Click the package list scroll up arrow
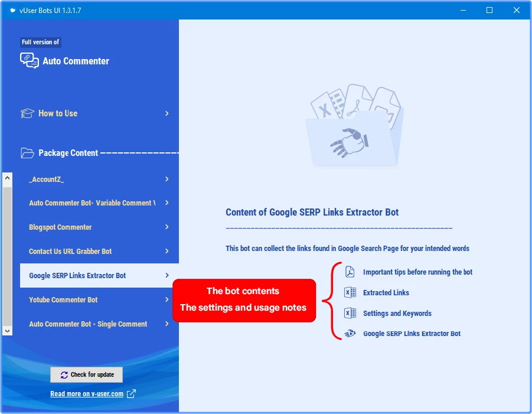Screen dimensions: 532x414 coord(8,178)
